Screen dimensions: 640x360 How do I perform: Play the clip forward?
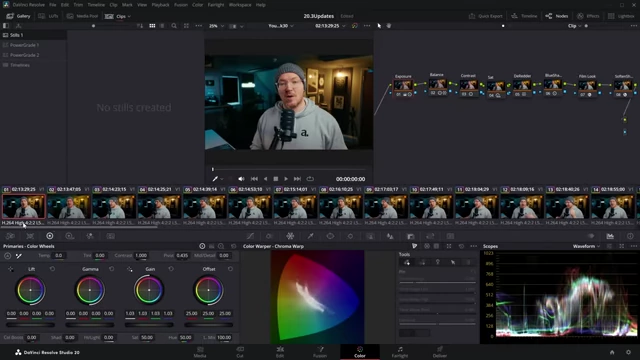click(x=286, y=179)
